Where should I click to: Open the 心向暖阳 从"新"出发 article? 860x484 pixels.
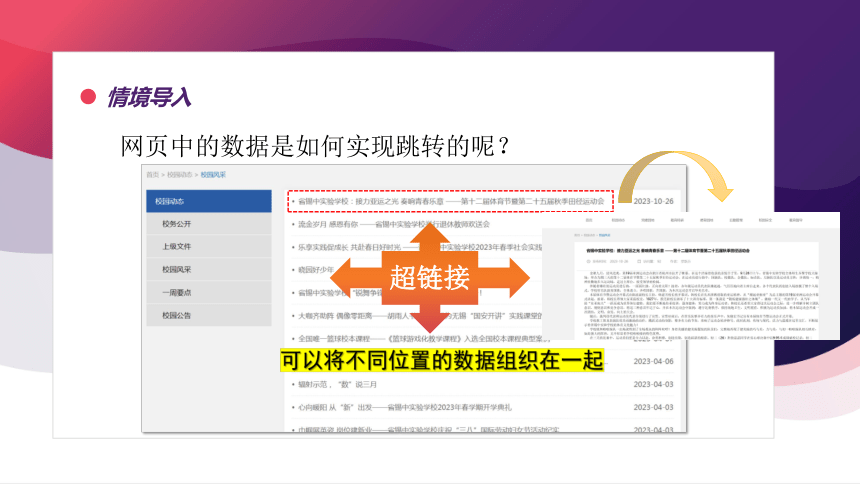405,407
